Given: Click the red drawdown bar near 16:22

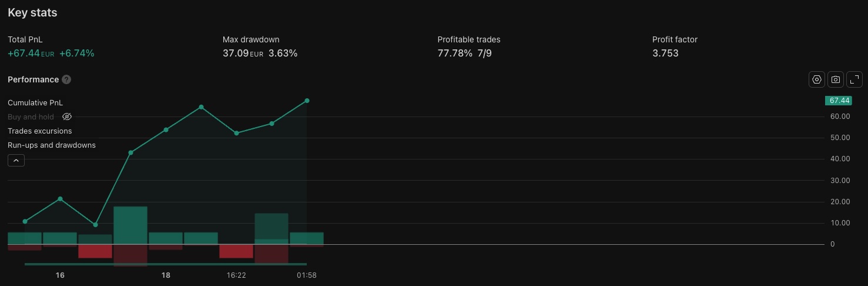Looking at the screenshot, I should [x=236, y=251].
